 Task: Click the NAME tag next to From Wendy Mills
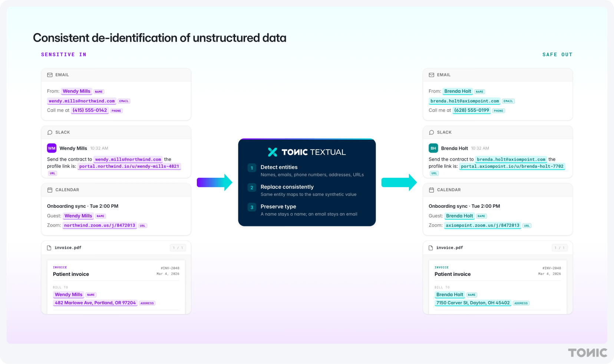[99, 92]
